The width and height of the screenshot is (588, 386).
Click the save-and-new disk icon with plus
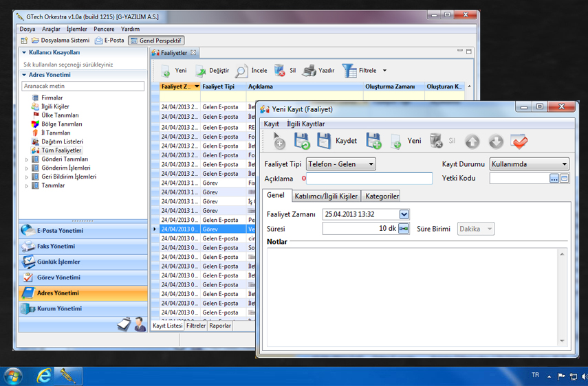(x=373, y=141)
